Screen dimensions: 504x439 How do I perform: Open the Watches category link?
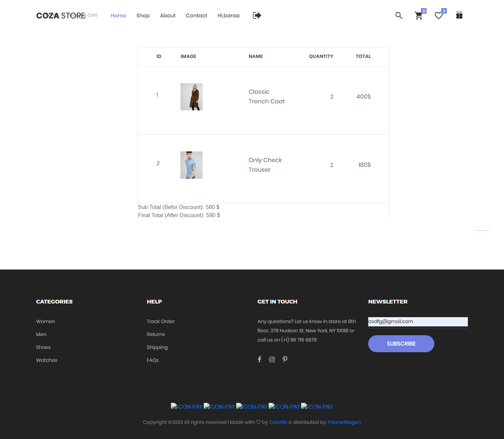coord(47,360)
